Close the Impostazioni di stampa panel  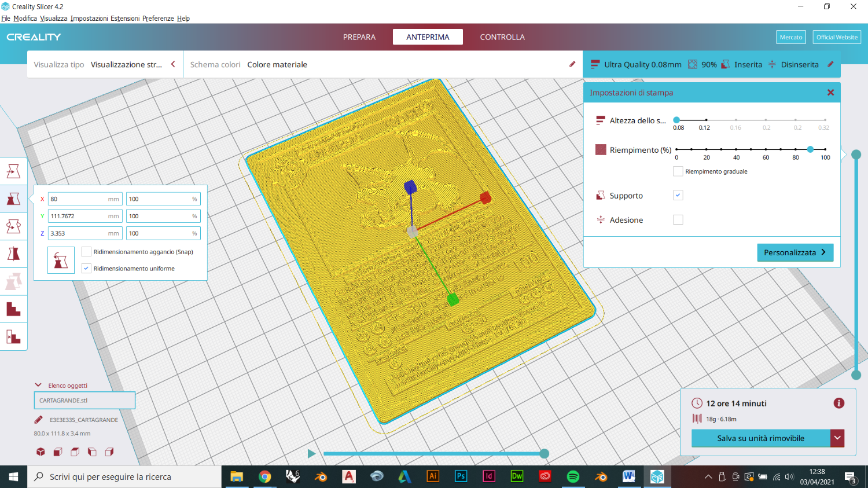[x=830, y=93]
